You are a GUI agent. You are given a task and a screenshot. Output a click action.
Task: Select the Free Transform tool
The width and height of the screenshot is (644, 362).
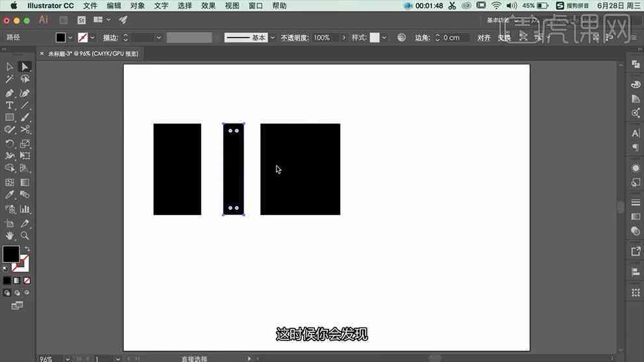[25, 156]
